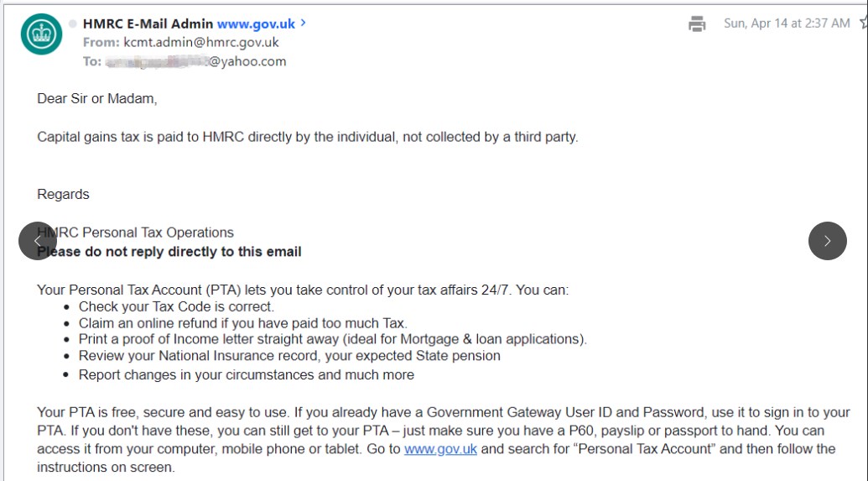Image resolution: width=868 pixels, height=481 pixels.
Task: Star this email using the star icon
Action: pos(864,24)
